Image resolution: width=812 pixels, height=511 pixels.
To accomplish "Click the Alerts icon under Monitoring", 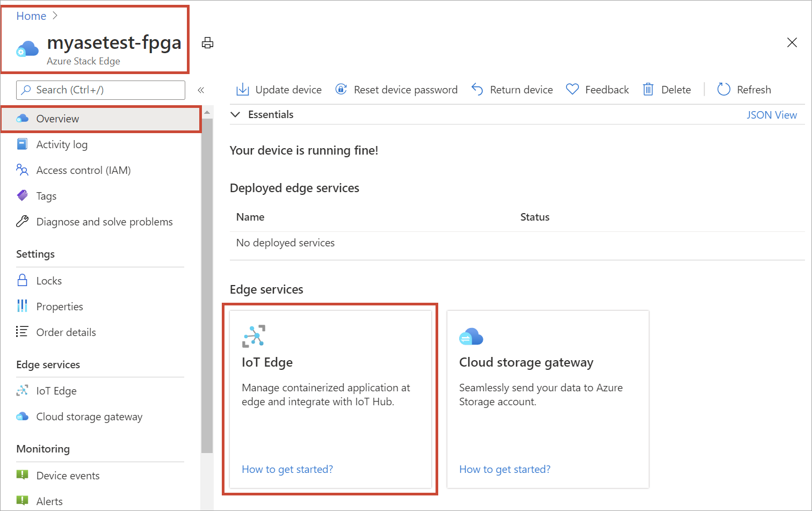I will tap(22, 500).
